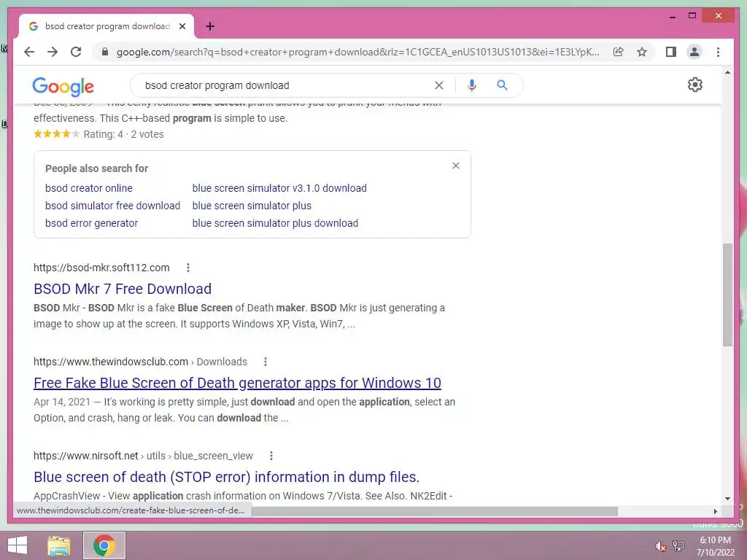Click the vertical scrollbar thumb
This screenshot has width=747, height=560.
(727, 295)
